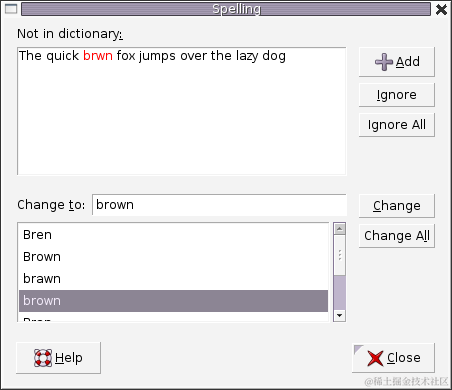Ignore this misspelled word once

tap(397, 95)
